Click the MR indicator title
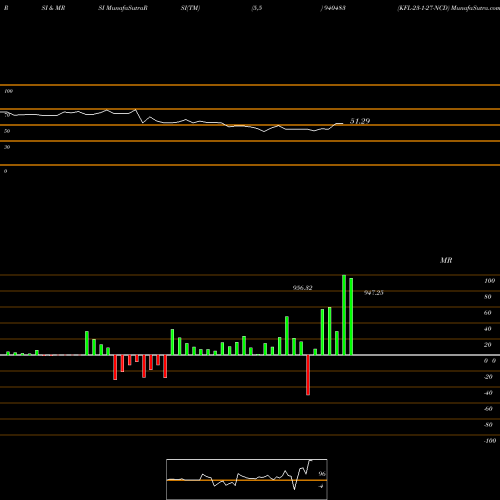This screenshot has height=500, width=500. 446,260
